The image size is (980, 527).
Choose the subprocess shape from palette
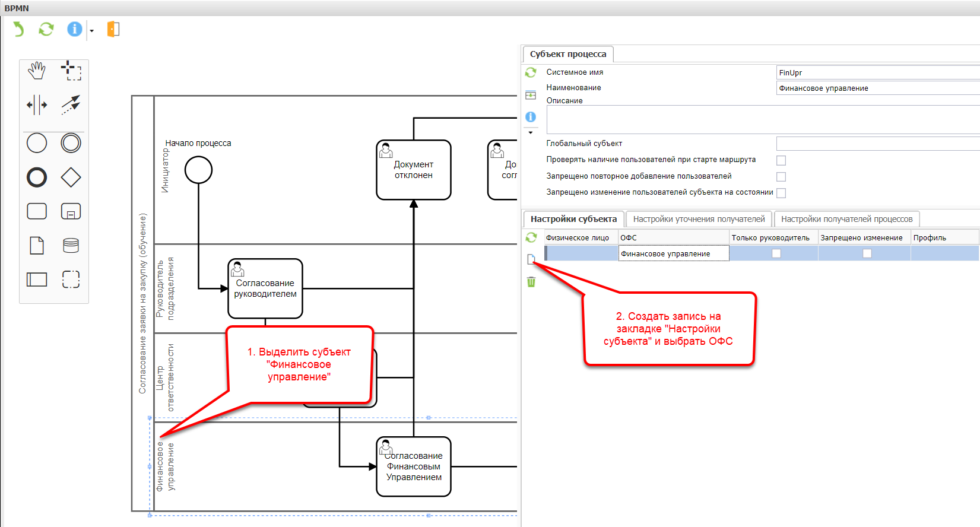click(71, 211)
